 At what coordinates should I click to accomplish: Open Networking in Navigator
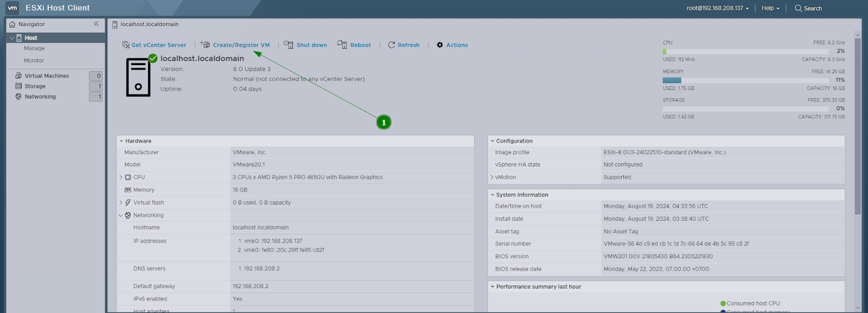click(x=40, y=97)
